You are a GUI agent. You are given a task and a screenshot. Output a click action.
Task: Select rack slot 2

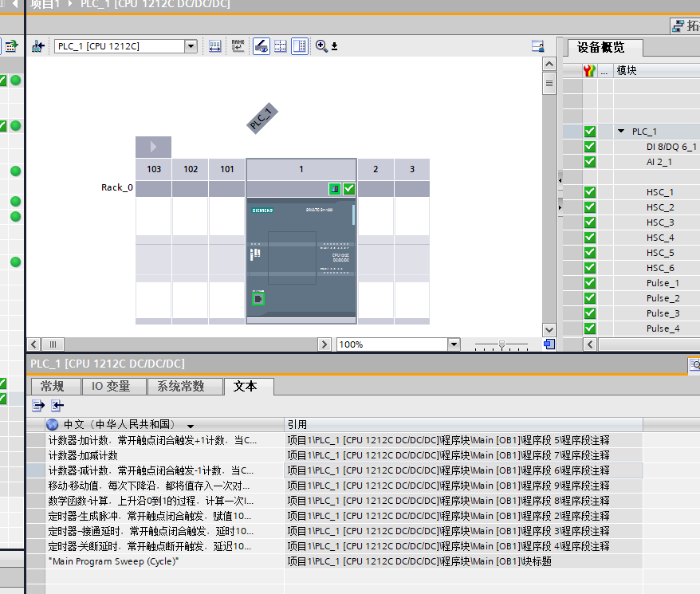(x=376, y=169)
